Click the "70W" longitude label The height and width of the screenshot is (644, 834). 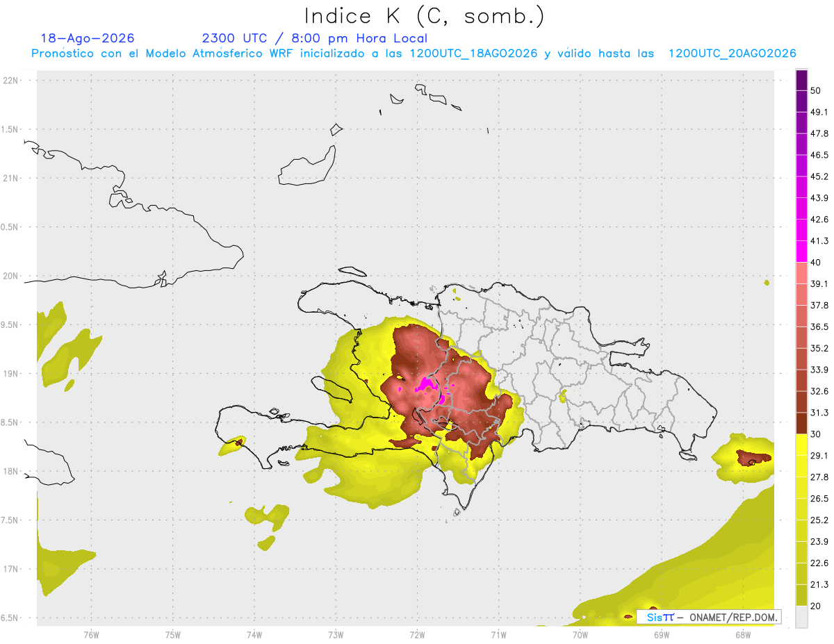580,635
